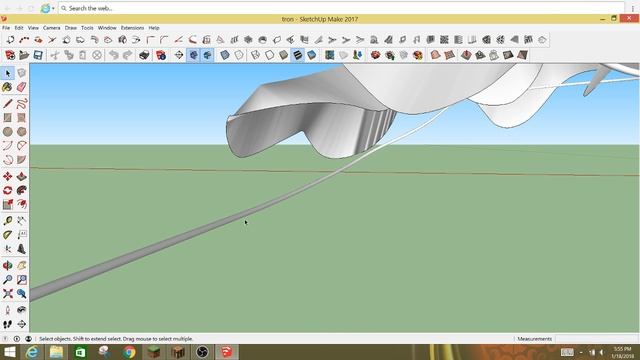Print the model with the printer icon

coord(144,55)
